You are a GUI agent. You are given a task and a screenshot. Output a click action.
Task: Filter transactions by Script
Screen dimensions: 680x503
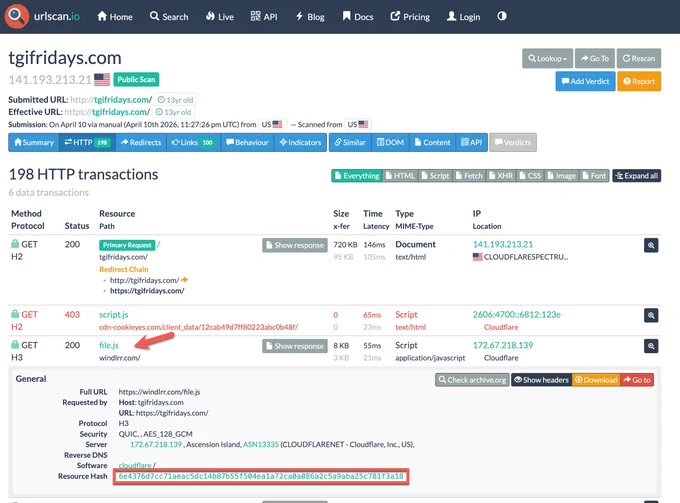435,176
